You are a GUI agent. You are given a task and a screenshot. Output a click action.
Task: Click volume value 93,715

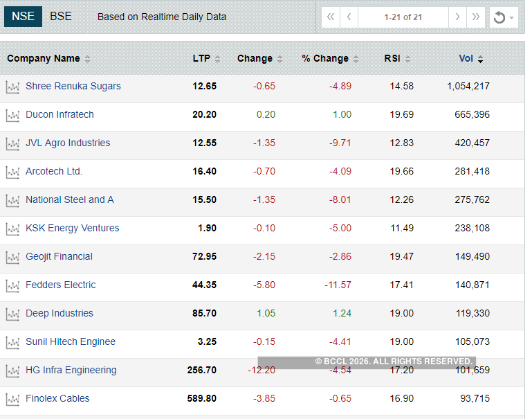475,398
